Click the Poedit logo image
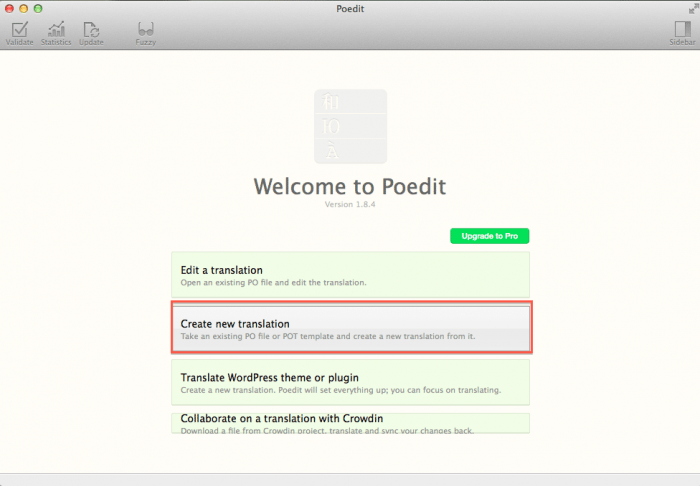The width and height of the screenshot is (700, 486). point(350,126)
